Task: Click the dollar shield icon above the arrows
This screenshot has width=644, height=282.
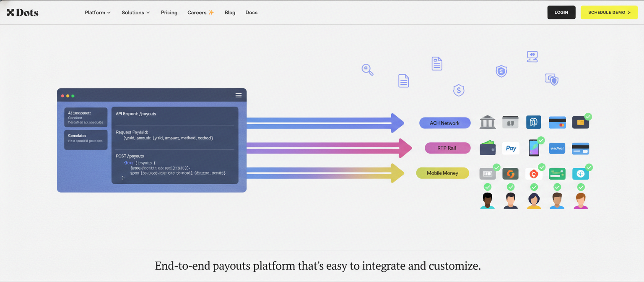Action: 459,90
